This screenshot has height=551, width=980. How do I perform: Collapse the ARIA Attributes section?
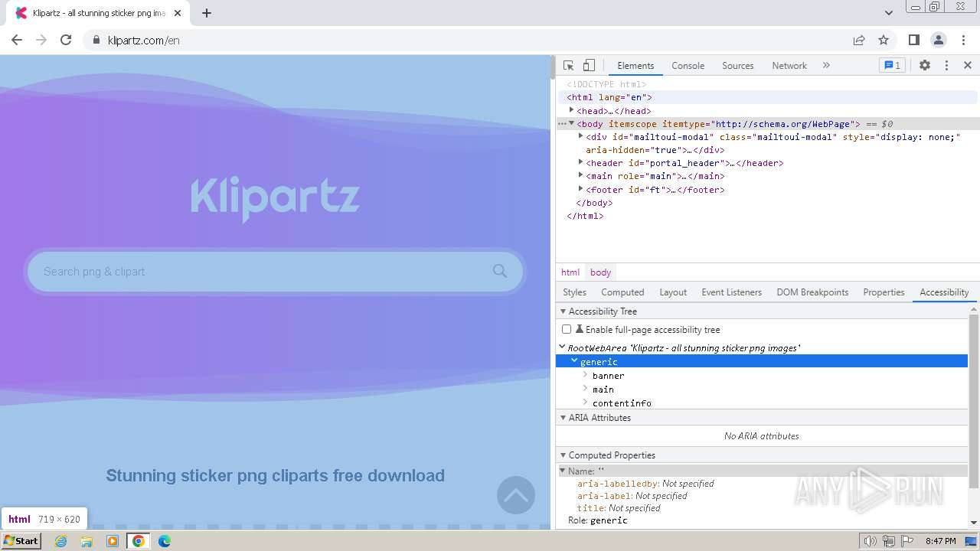tap(563, 418)
